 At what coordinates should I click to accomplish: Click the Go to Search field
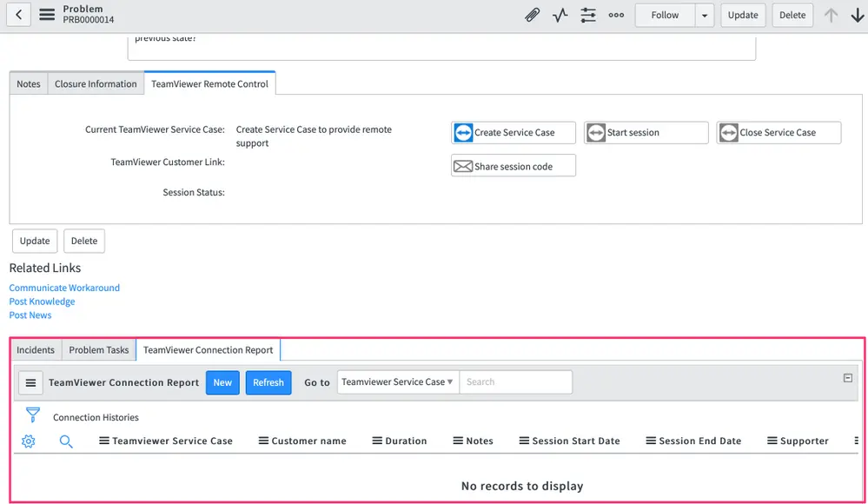[x=516, y=382]
